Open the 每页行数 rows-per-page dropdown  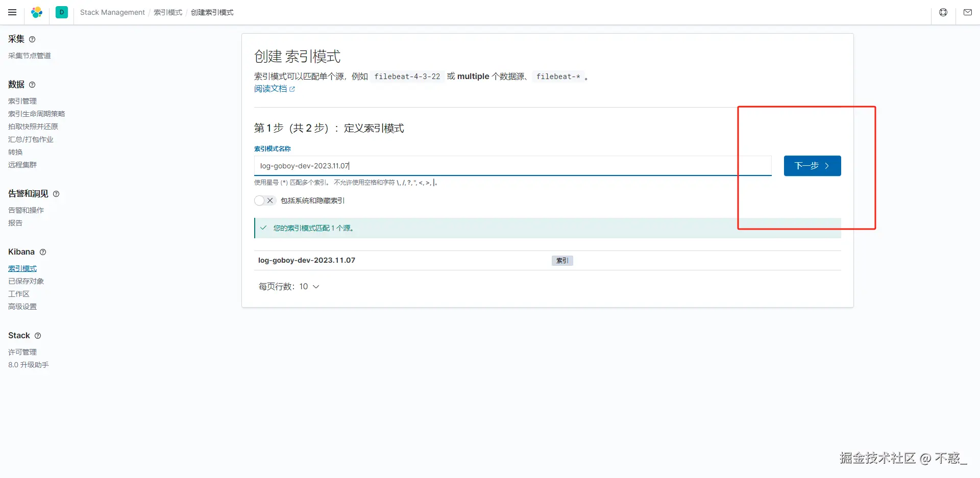pyautogui.click(x=289, y=287)
